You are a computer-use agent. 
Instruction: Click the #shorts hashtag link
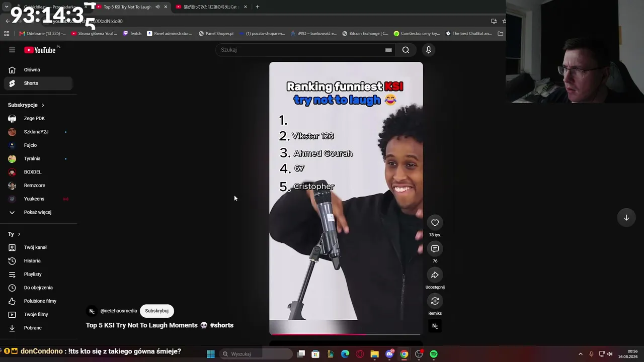(222, 325)
